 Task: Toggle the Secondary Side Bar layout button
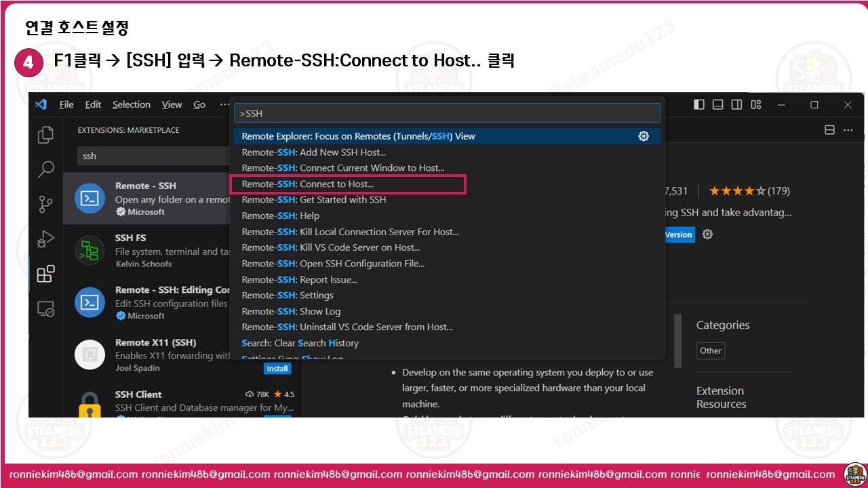point(737,104)
